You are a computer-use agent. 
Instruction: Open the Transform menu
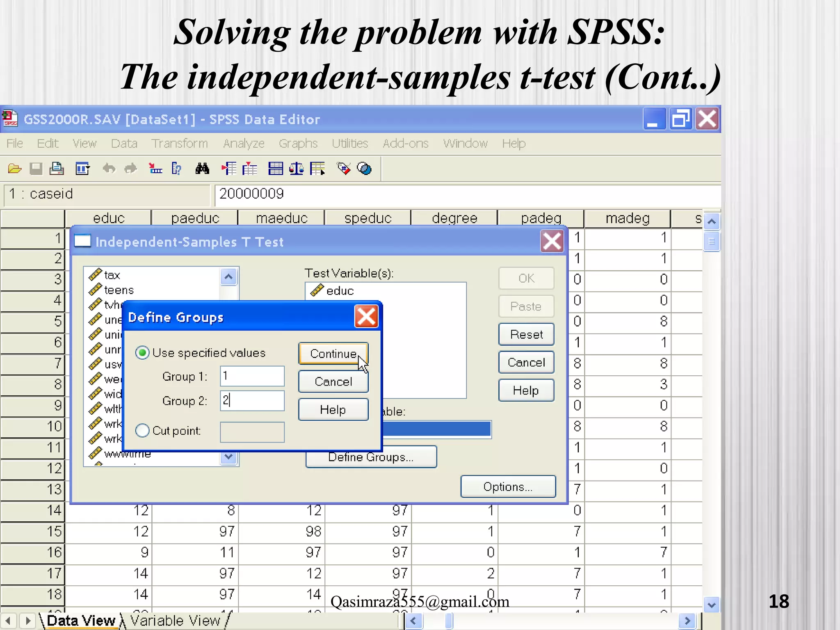(179, 143)
